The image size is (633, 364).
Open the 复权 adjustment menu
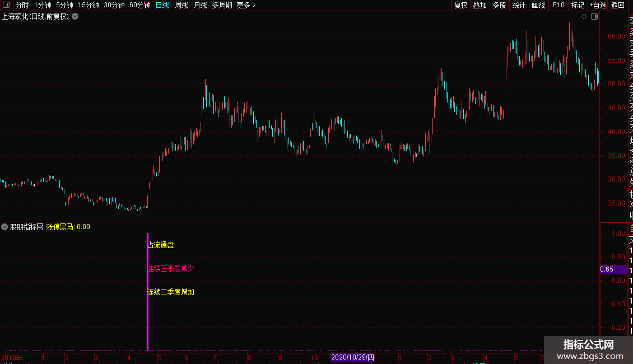tap(460, 5)
